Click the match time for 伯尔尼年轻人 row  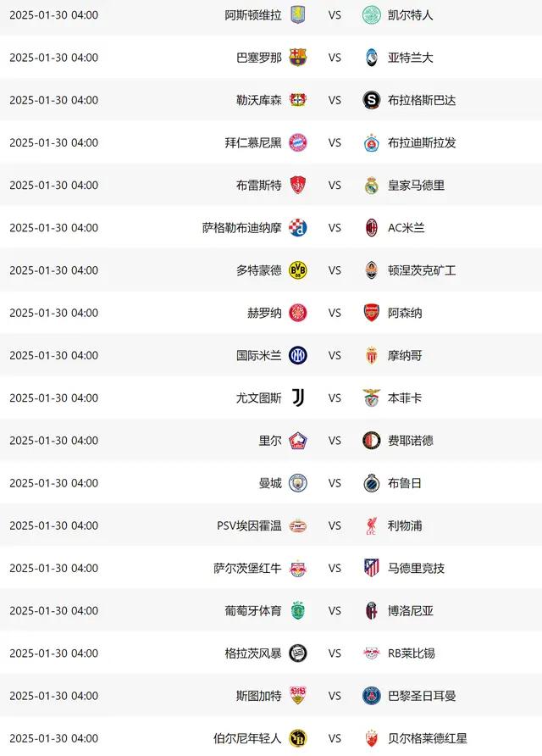click(x=53, y=738)
